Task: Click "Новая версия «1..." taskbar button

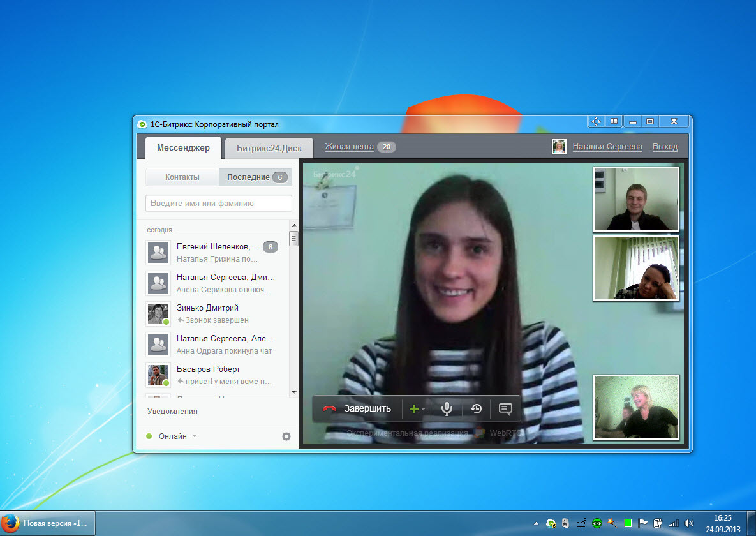Action: click(x=48, y=523)
